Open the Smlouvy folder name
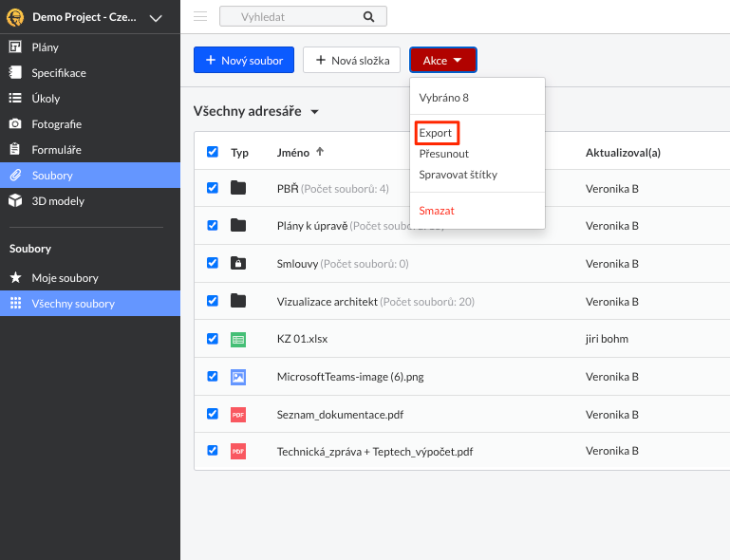This screenshot has height=560, width=730. [297, 264]
